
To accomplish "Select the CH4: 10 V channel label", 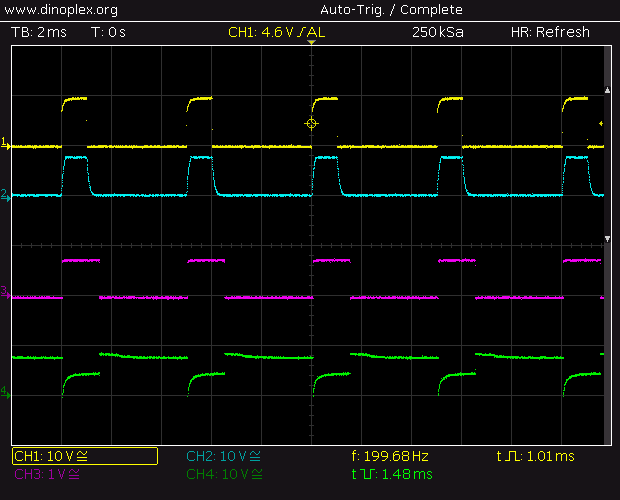I will click(x=224, y=474).
